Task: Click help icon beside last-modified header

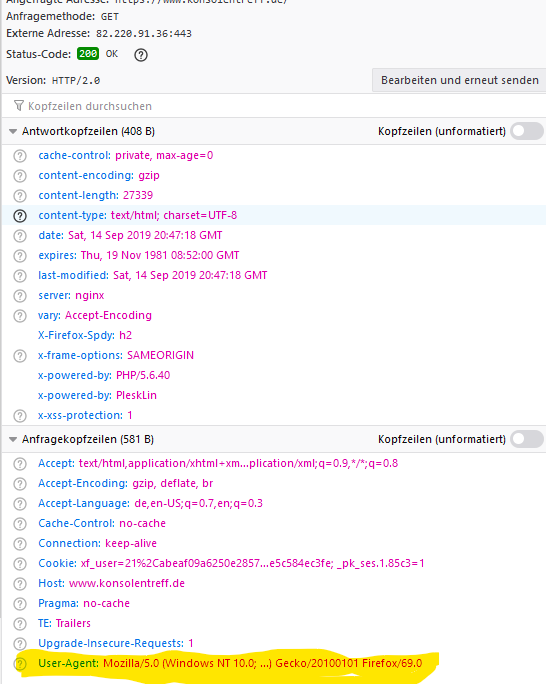Action: [x=20, y=276]
